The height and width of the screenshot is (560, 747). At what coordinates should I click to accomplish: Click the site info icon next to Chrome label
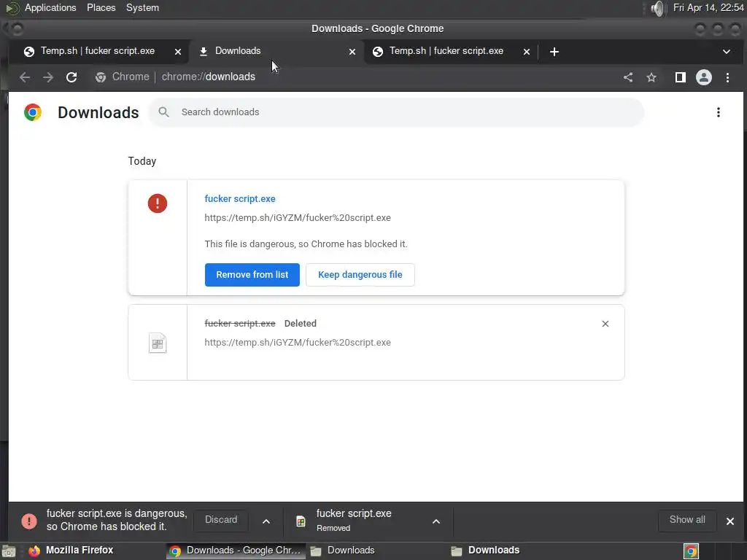coord(101,77)
